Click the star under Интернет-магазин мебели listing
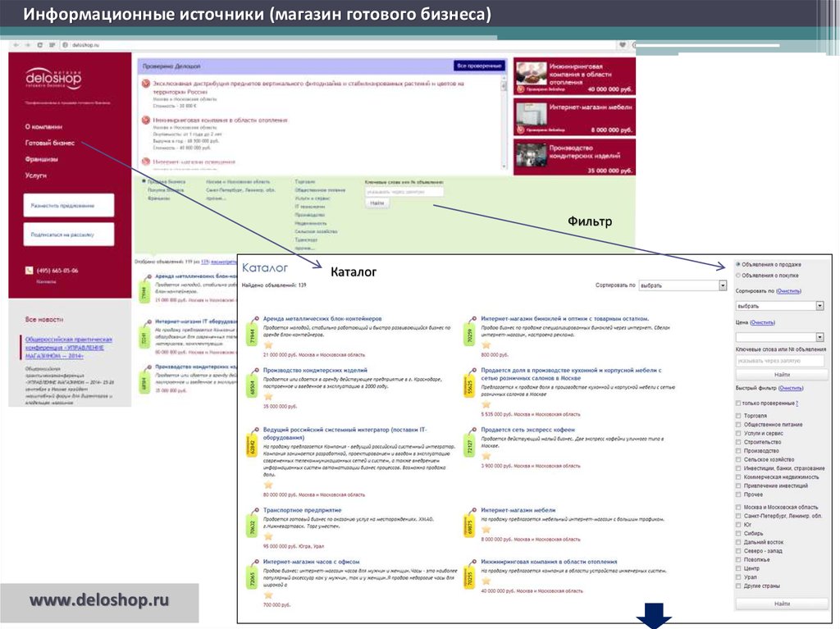The width and height of the screenshot is (840, 629). [x=486, y=529]
